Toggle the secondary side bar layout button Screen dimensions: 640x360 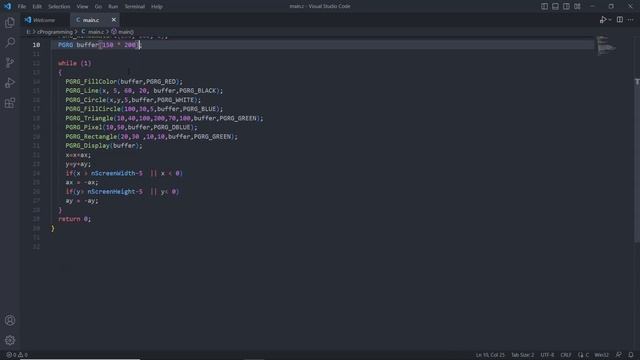coord(566,6)
